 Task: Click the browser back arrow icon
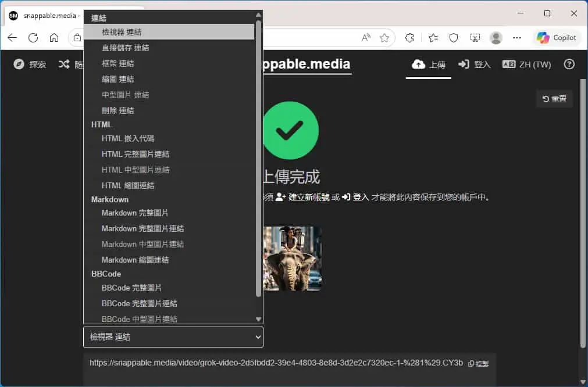pyautogui.click(x=12, y=37)
